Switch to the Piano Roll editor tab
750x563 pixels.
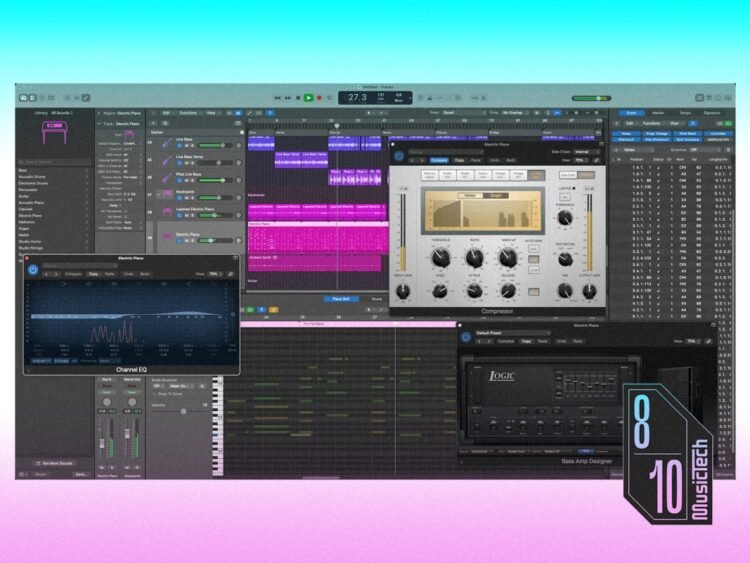341,299
